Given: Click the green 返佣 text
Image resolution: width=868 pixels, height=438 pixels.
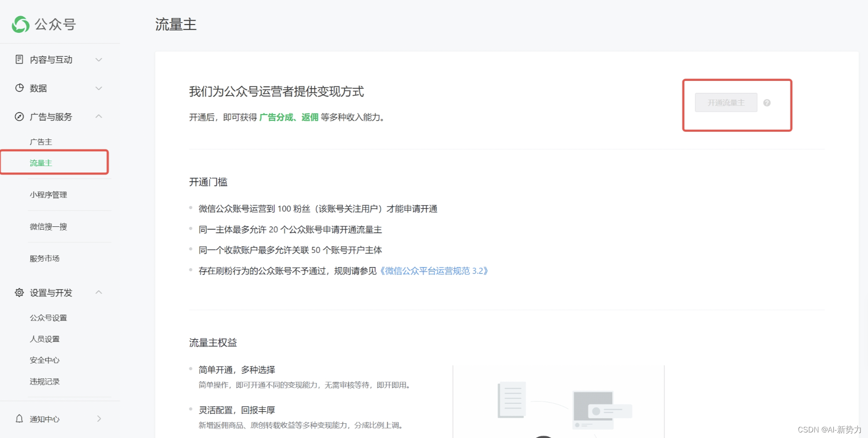Looking at the screenshot, I should point(310,117).
